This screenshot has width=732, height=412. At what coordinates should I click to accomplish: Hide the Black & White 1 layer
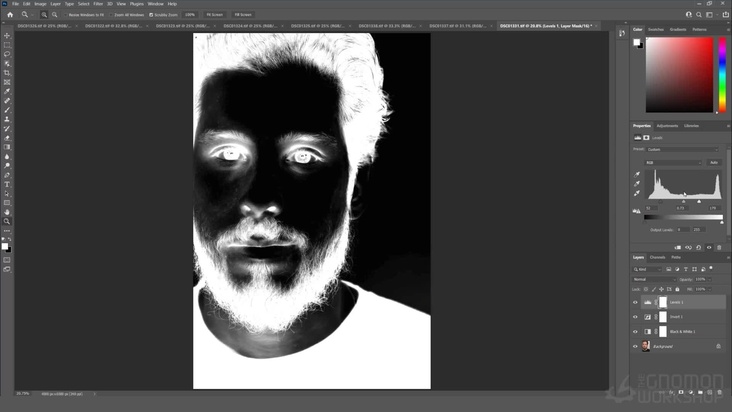[635, 332]
